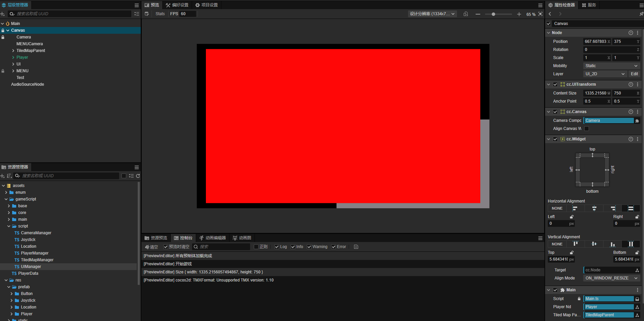Image resolution: width=644 pixels, height=321 pixels.
Task: Uncheck the Warning log filter
Action: click(309, 247)
